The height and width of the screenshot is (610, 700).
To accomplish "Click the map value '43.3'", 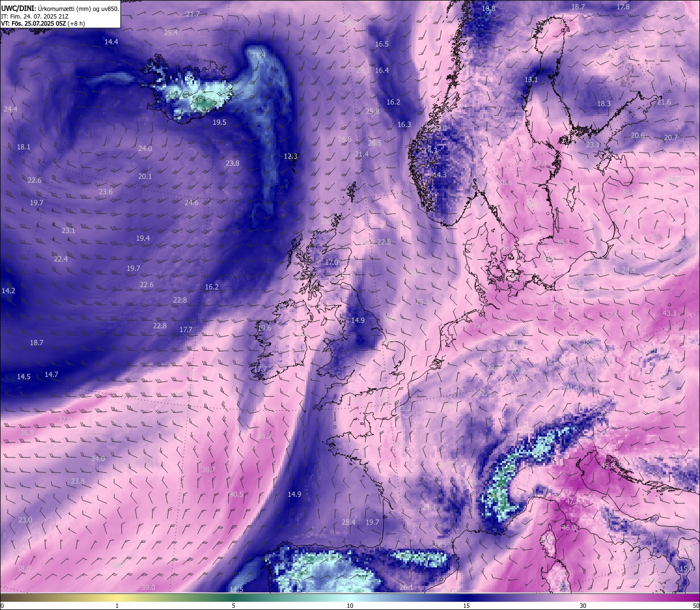I will pos(669,313).
